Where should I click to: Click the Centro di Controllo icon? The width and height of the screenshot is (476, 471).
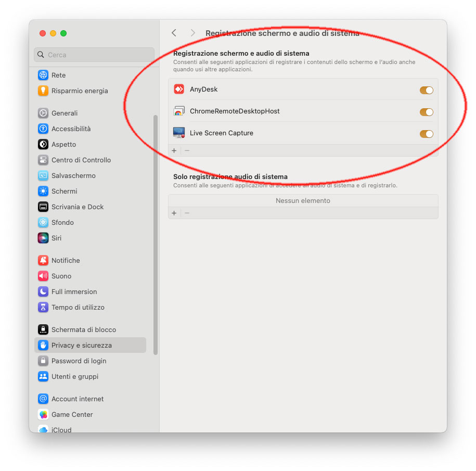[43, 160]
